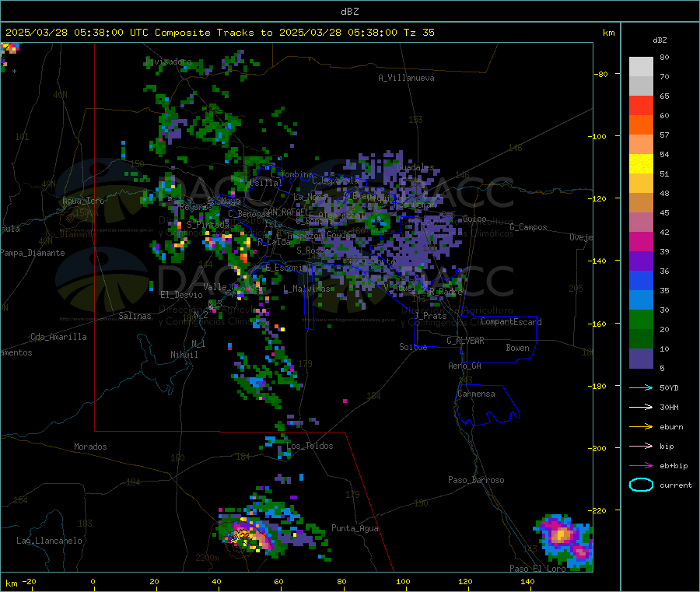The width and height of the screenshot is (700, 592).
Task: Click the eb+bip magenta arrow legend icon
Action: click(x=641, y=465)
